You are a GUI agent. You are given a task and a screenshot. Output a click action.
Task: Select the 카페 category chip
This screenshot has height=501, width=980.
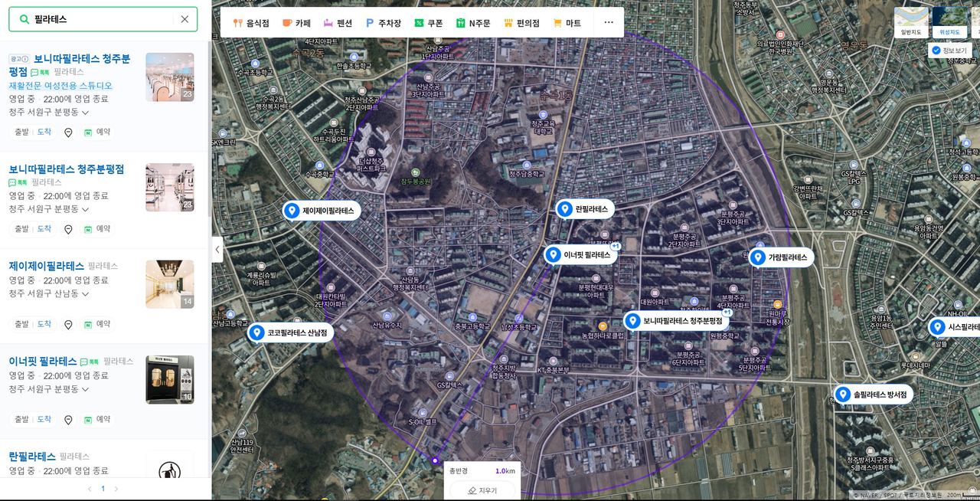pyautogui.click(x=296, y=23)
